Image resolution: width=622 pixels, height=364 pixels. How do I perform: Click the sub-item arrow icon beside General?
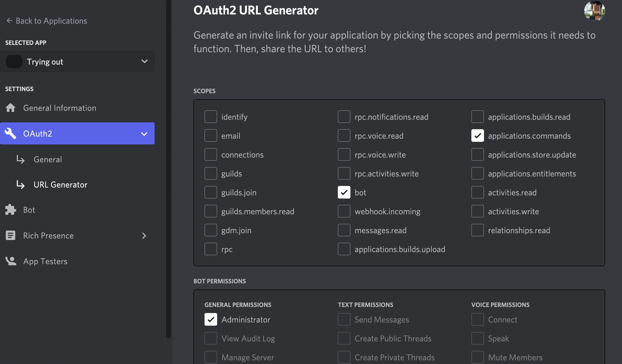pyautogui.click(x=21, y=159)
